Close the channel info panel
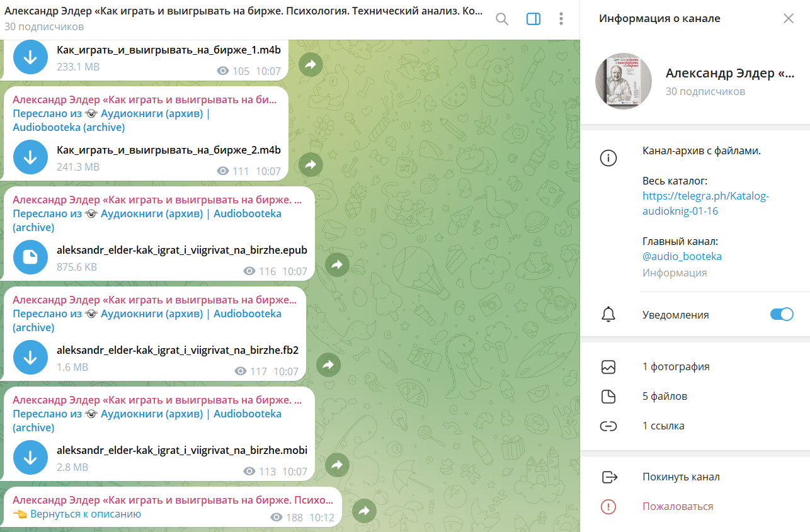Image resolution: width=810 pixels, height=532 pixels. click(x=789, y=18)
